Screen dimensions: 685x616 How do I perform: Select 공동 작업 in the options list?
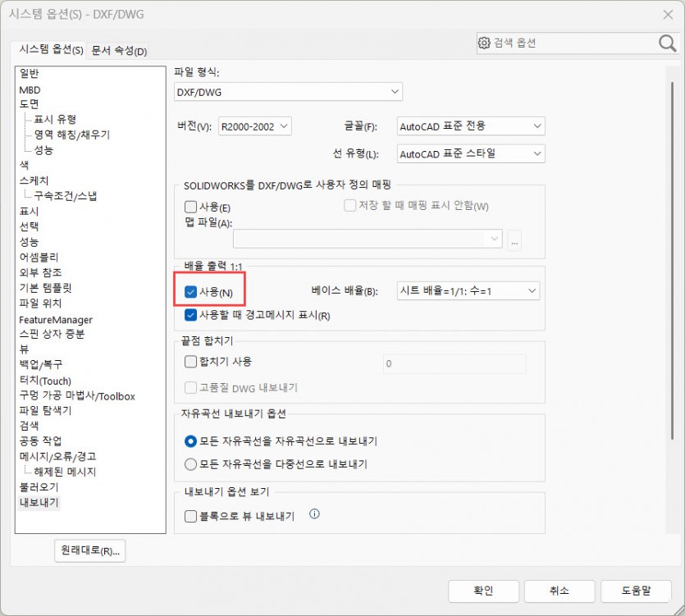point(41,440)
